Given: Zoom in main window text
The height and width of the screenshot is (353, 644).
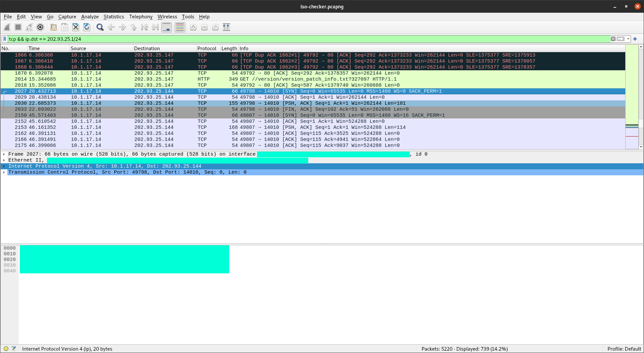Looking at the screenshot, I should [x=193, y=27].
